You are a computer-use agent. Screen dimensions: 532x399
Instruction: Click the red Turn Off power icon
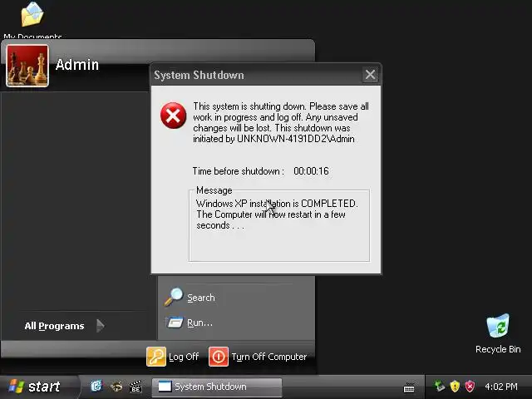[x=219, y=357]
